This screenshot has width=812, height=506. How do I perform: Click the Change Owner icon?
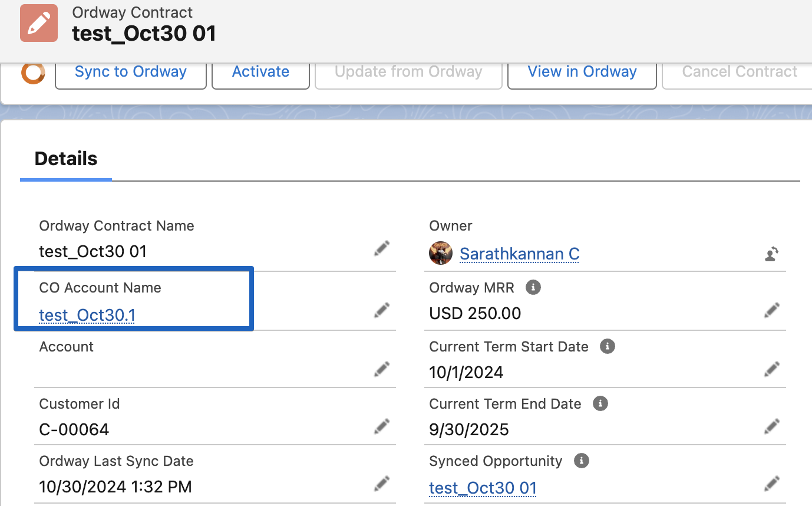(771, 254)
